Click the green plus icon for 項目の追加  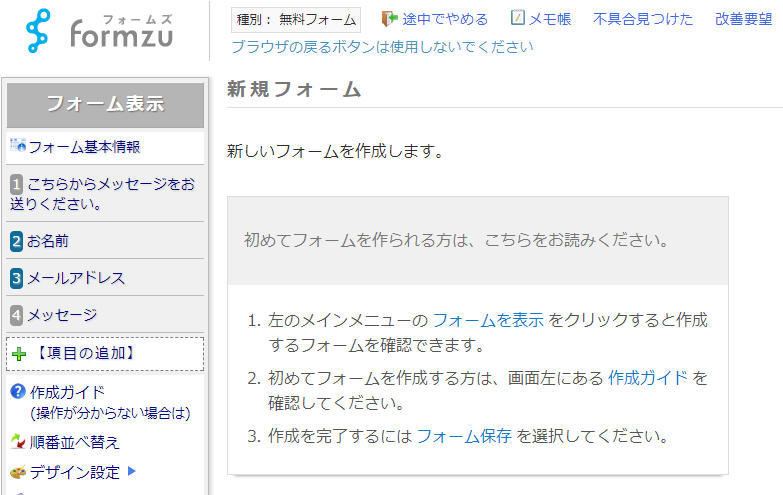pos(19,354)
